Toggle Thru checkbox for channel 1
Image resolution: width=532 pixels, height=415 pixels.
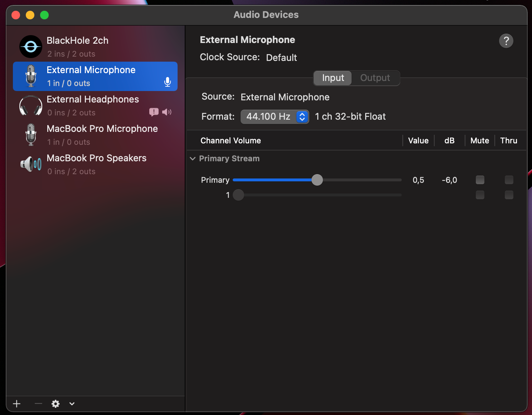click(x=509, y=195)
